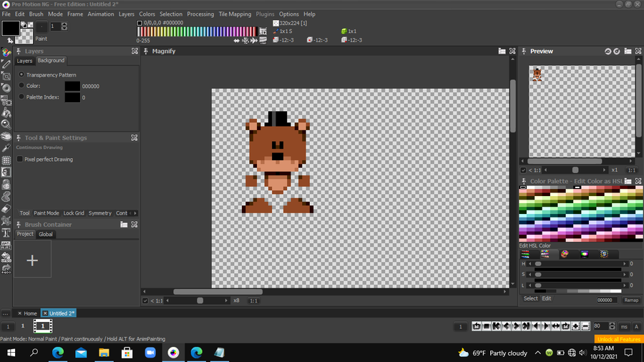
Task: Toggle the anti-alias tool icon
Action: click(6, 245)
